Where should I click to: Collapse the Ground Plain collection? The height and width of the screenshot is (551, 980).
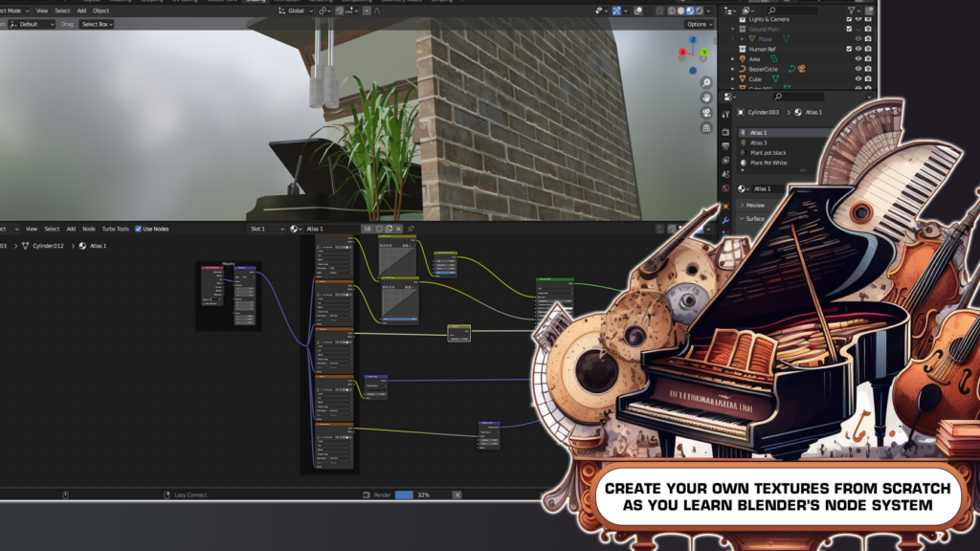point(733,29)
